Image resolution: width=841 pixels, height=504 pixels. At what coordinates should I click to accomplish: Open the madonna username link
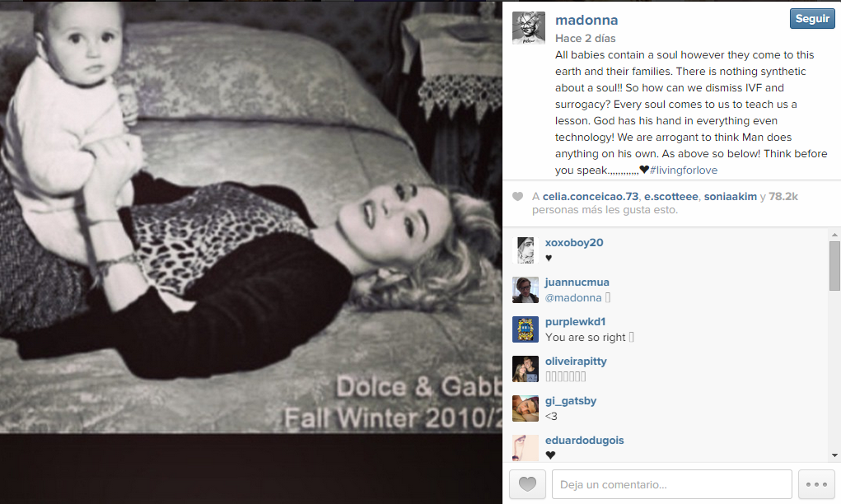pyautogui.click(x=586, y=20)
